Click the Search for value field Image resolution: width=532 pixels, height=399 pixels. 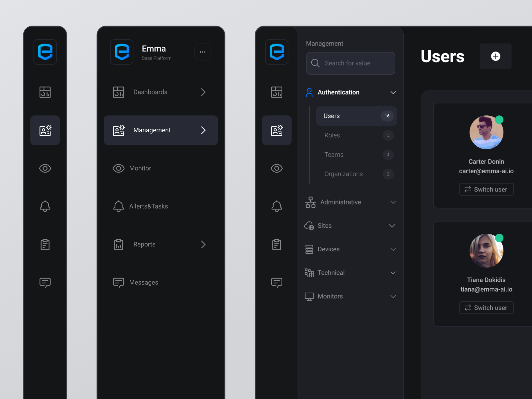pos(350,63)
